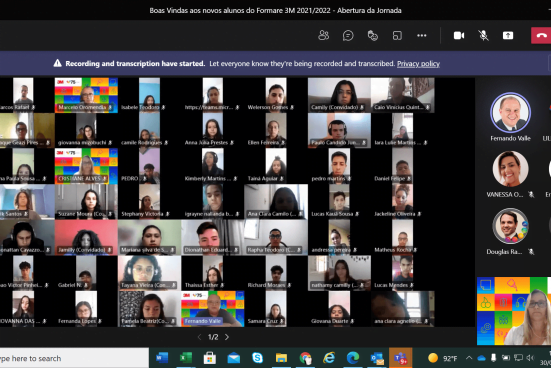Go to previous page of participant grid
The width and height of the screenshot is (551, 368).
(200, 337)
